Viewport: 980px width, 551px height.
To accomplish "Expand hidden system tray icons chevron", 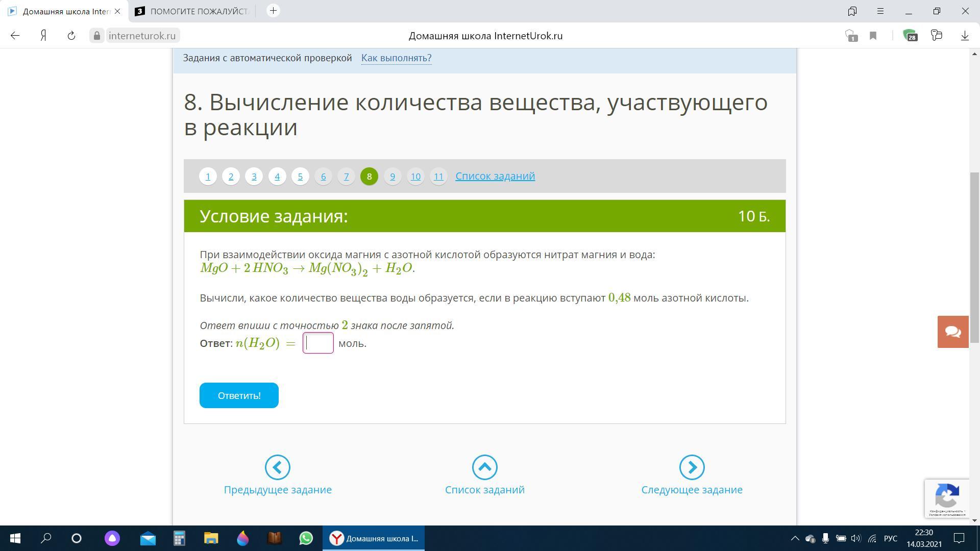I will tap(795, 538).
